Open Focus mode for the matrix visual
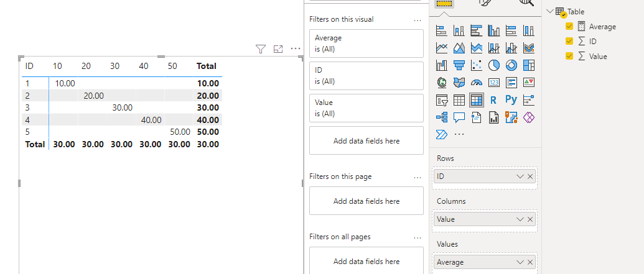The width and height of the screenshot is (644, 274). (x=279, y=49)
